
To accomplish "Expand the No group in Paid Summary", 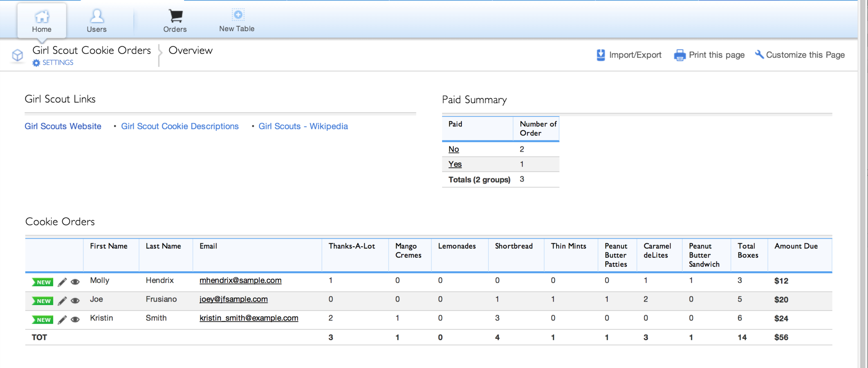I will tap(454, 149).
